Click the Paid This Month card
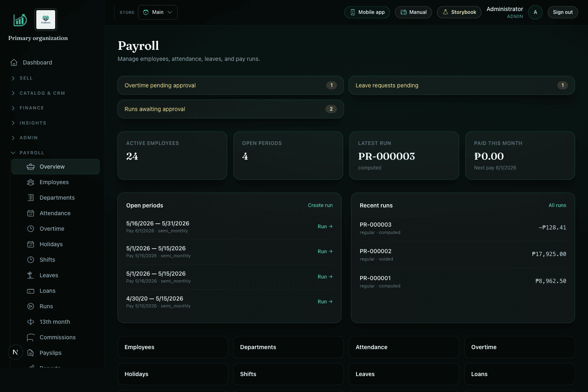 [x=520, y=156]
